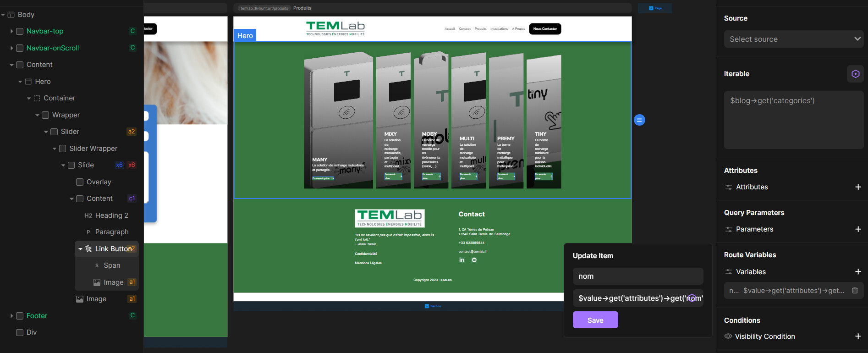
Task: Click the a2 badge on Slider row
Action: pyautogui.click(x=132, y=132)
